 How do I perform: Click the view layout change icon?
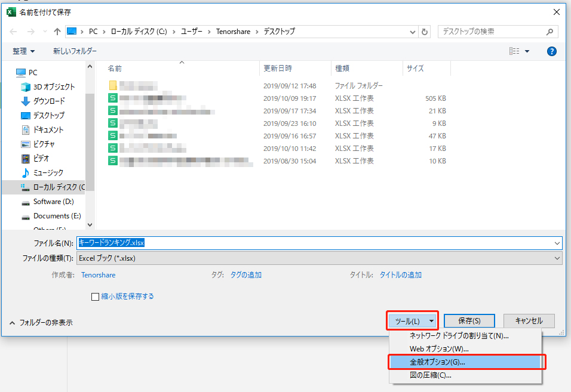[514, 51]
